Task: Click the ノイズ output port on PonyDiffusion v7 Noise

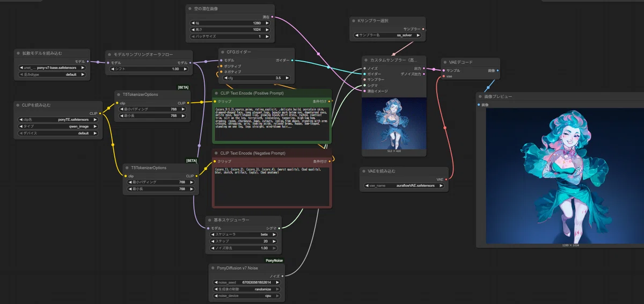Action: [282, 276]
